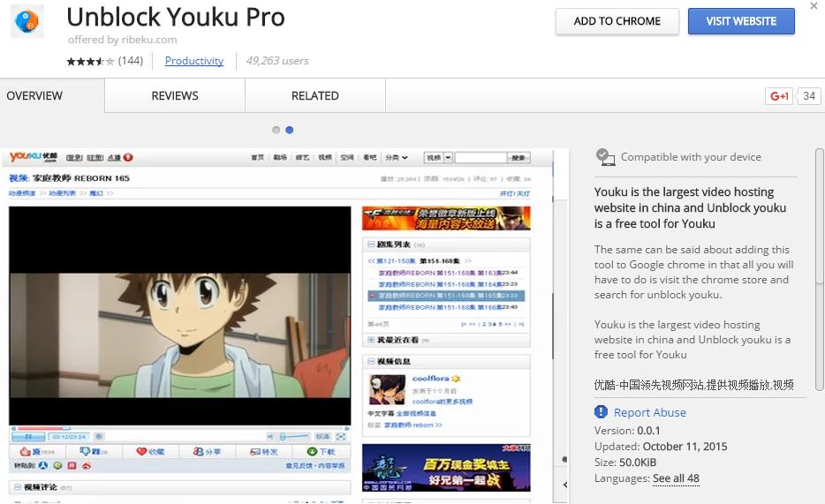The image size is (825, 504).
Task: Toggle the 标清 quality button in player
Action: click(x=322, y=437)
